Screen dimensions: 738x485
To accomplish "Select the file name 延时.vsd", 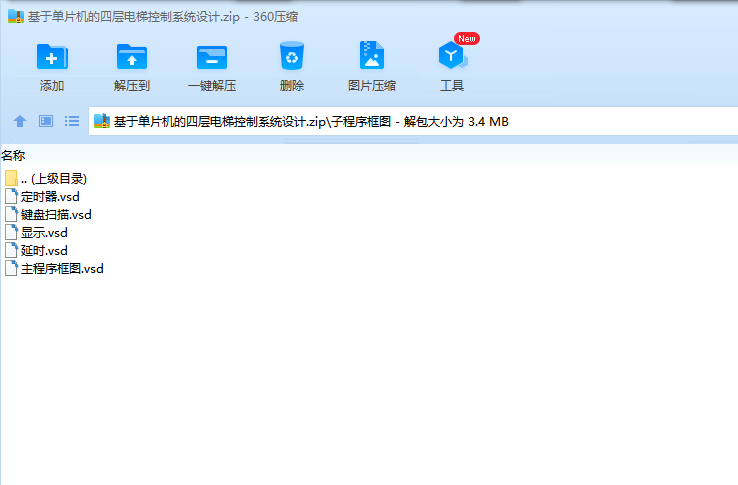I will (x=44, y=250).
